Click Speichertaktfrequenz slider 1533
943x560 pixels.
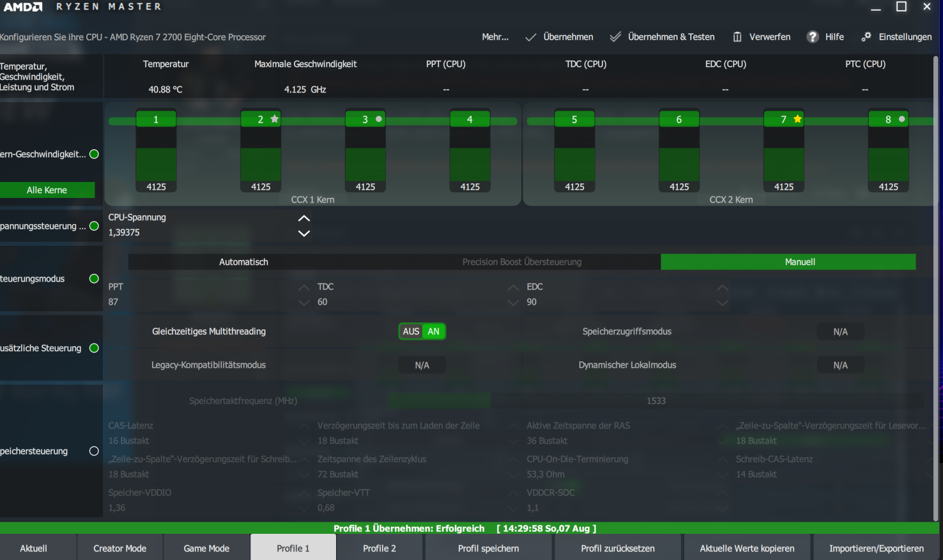pos(655,401)
